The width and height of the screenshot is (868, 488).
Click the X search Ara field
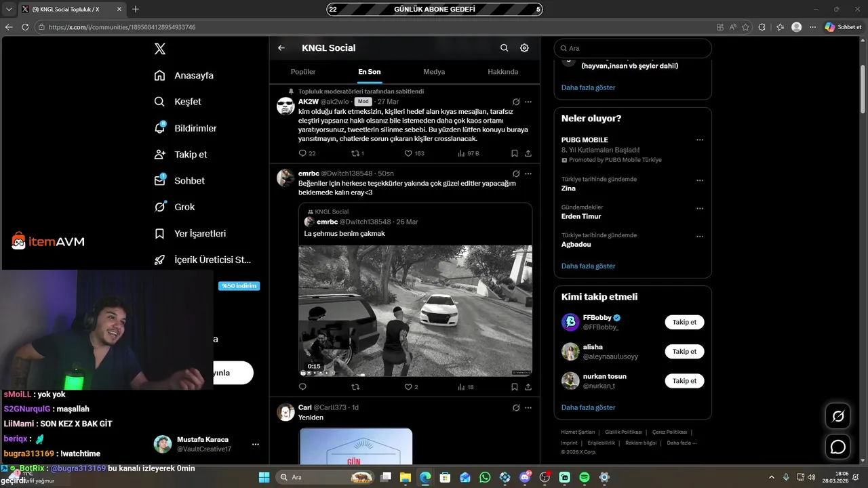(x=633, y=48)
